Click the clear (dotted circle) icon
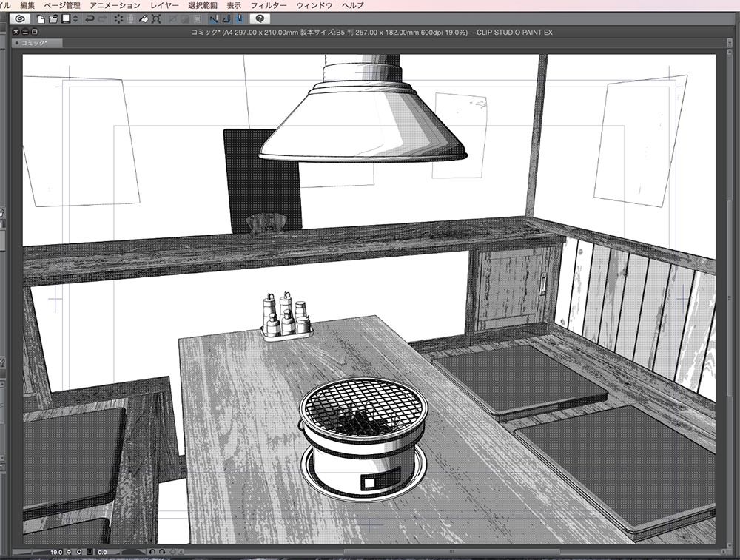 [x=118, y=19]
